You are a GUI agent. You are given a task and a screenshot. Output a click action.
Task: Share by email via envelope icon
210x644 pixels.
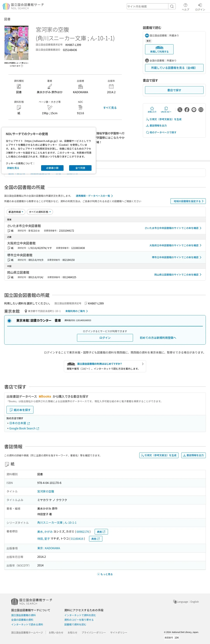coord(201,109)
